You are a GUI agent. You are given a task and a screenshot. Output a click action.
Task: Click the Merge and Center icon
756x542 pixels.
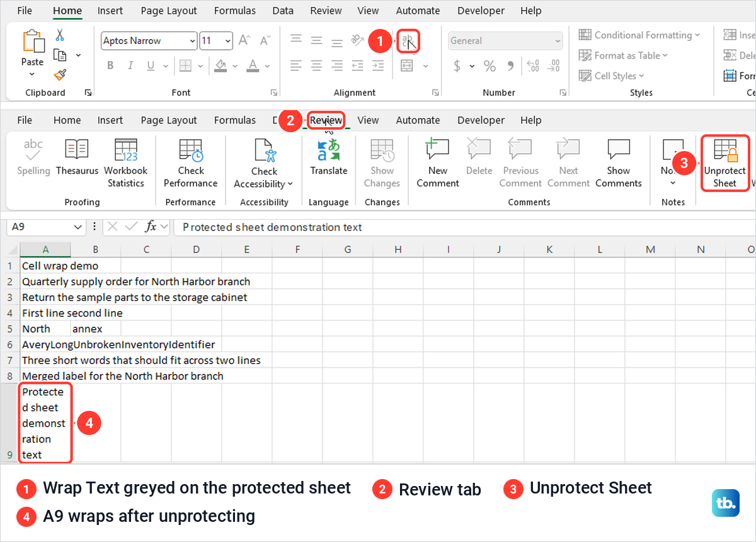tap(408, 65)
